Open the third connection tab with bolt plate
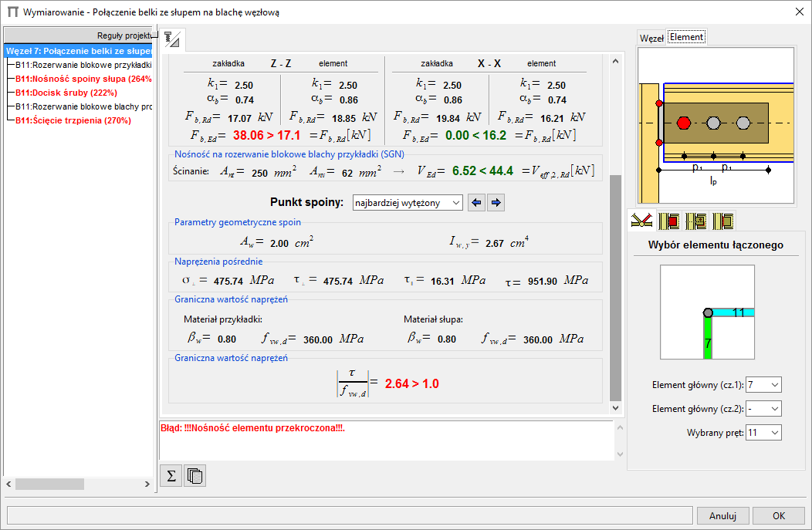 pyautogui.click(x=695, y=221)
